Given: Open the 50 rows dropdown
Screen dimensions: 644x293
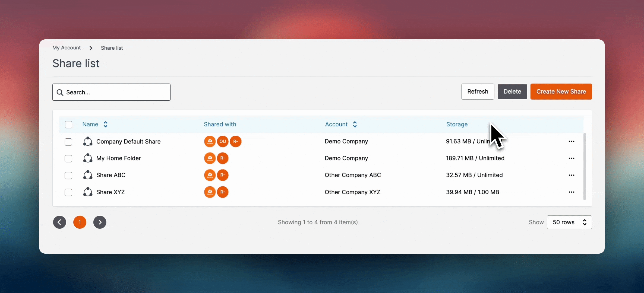Looking at the screenshot, I should (x=569, y=222).
